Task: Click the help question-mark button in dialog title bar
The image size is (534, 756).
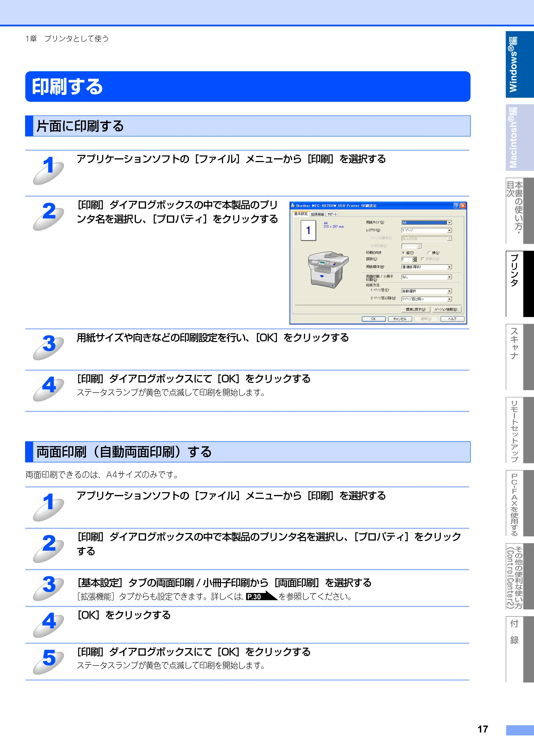Action: click(x=456, y=206)
